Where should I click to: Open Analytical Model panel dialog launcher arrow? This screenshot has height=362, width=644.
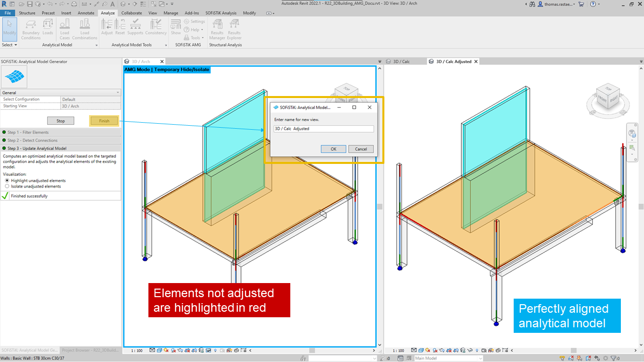(97, 45)
